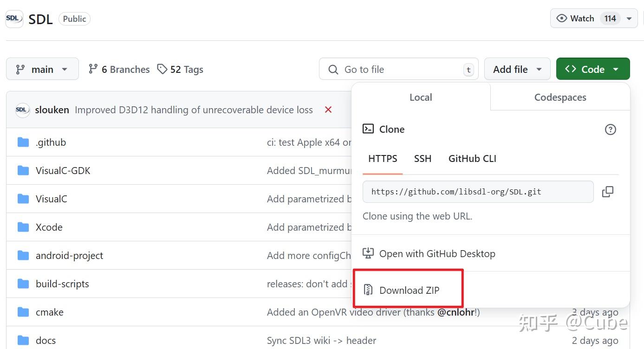Click the Clone help question mark icon
Viewport: 644px width, 349px height.
pos(610,129)
